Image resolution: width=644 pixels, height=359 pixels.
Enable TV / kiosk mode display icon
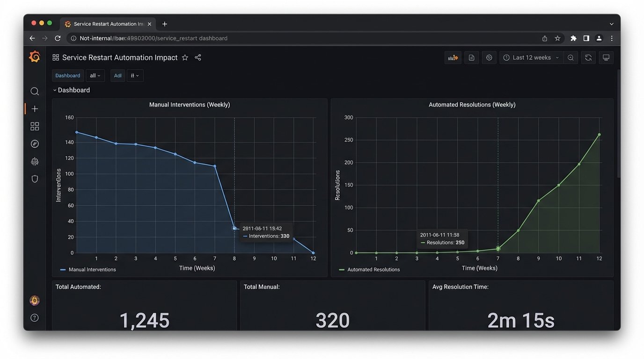[606, 57]
